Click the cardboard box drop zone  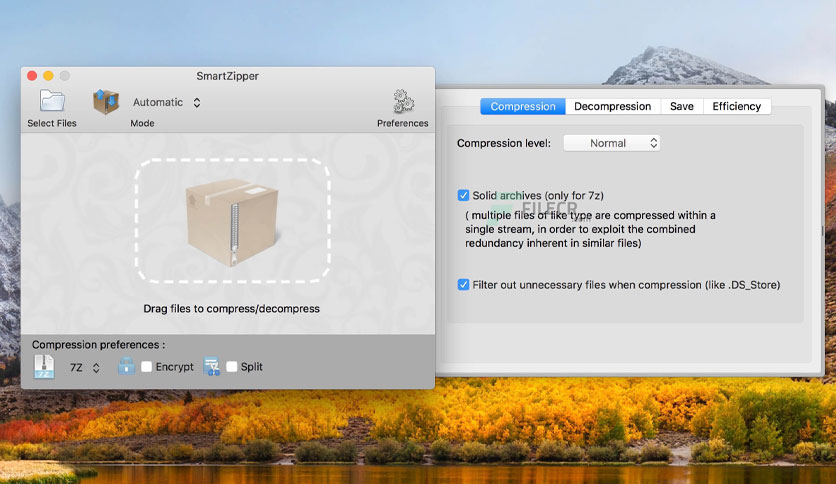tap(232, 220)
